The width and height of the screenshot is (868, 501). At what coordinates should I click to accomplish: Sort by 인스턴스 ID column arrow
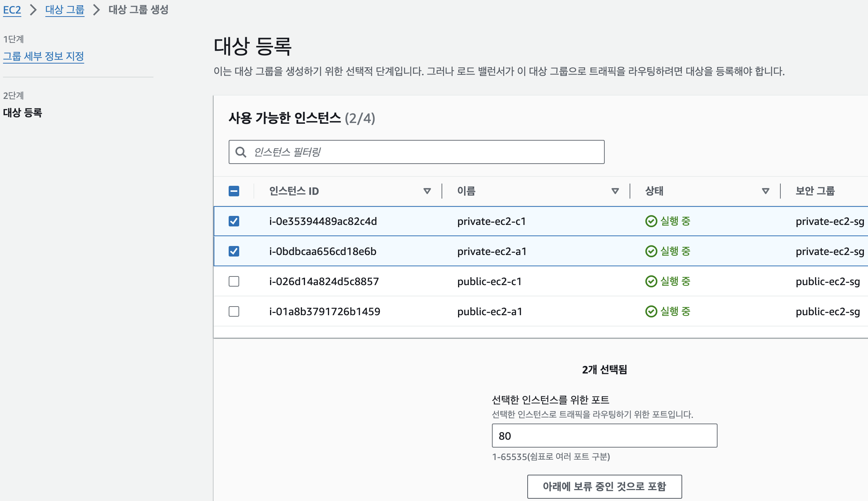coord(427,191)
